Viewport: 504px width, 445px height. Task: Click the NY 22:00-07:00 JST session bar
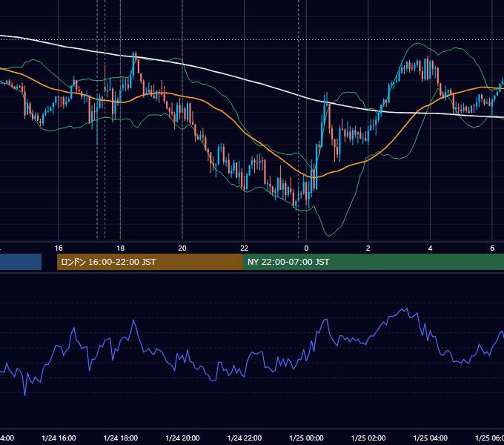pyautogui.click(x=373, y=262)
